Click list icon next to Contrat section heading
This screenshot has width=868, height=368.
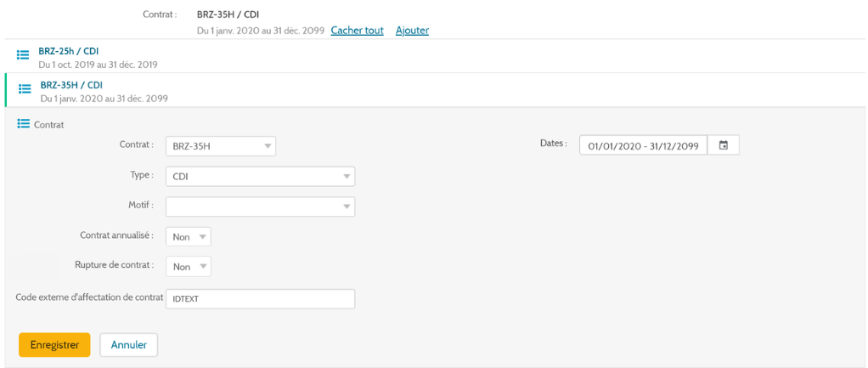[x=23, y=123]
